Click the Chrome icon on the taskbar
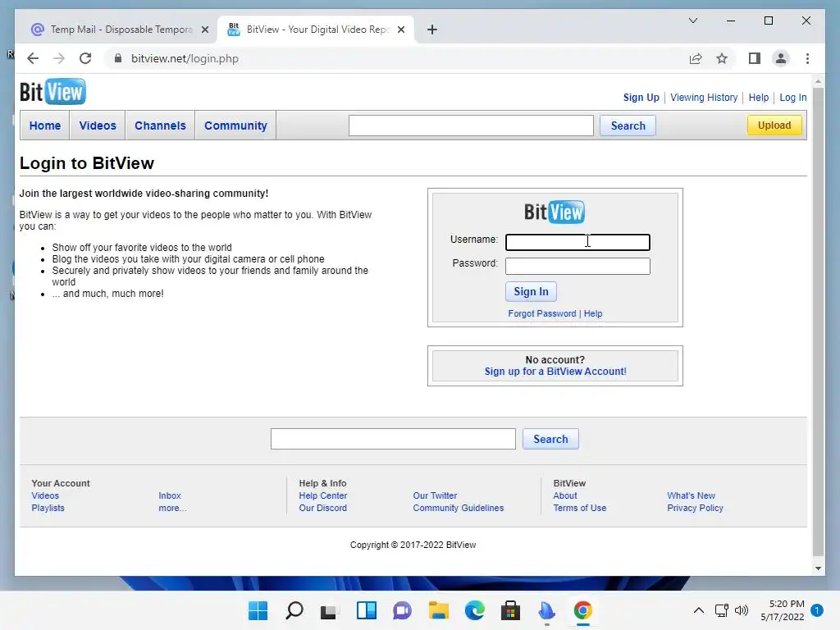This screenshot has height=630, width=840. tap(583, 610)
